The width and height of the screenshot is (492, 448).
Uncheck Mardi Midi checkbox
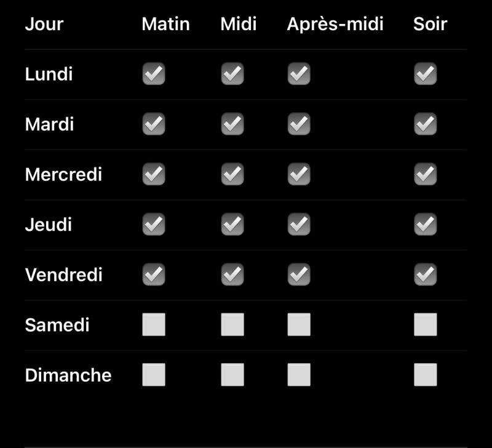tap(232, 125)
